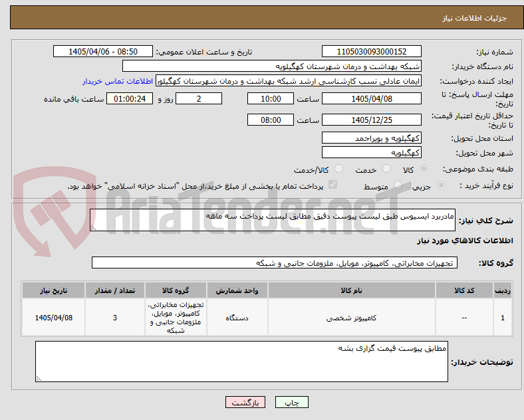Click the نام کالا column header

point(351,290)
